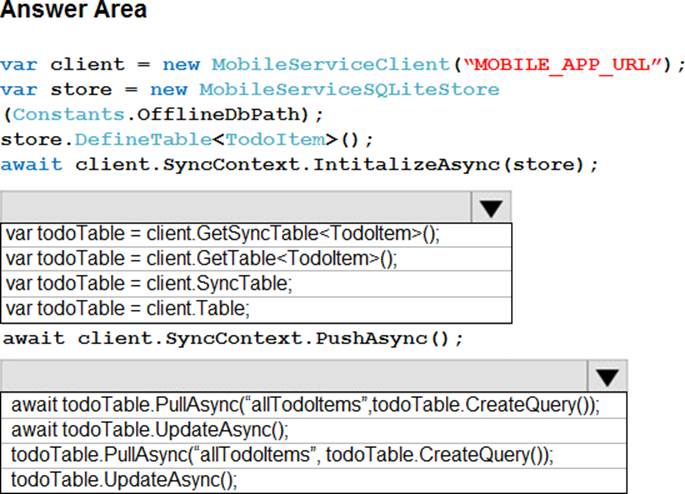The width and height of the screenshot is (685, 494).
Task: Click the 'Answer Area' heading
Action: pyautogui.click(x=74, y=11)
